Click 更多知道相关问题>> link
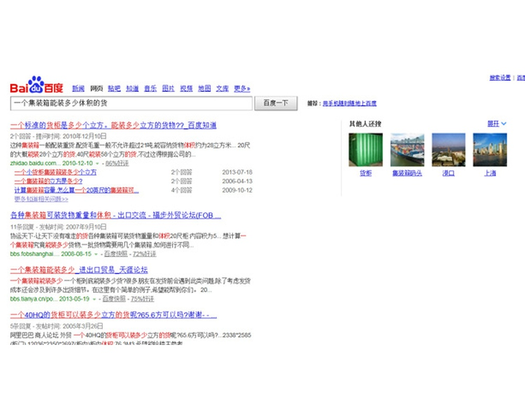This screenshot has width=525, height=420. [x=41, y=199]
